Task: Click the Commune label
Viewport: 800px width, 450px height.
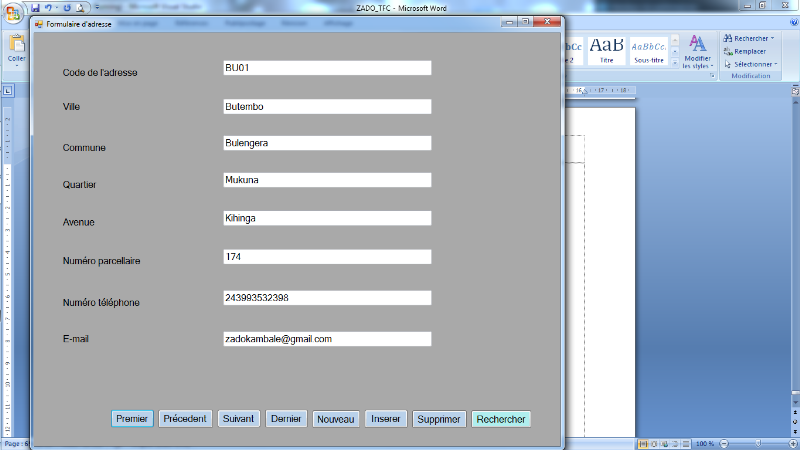Action: [84, 147]
